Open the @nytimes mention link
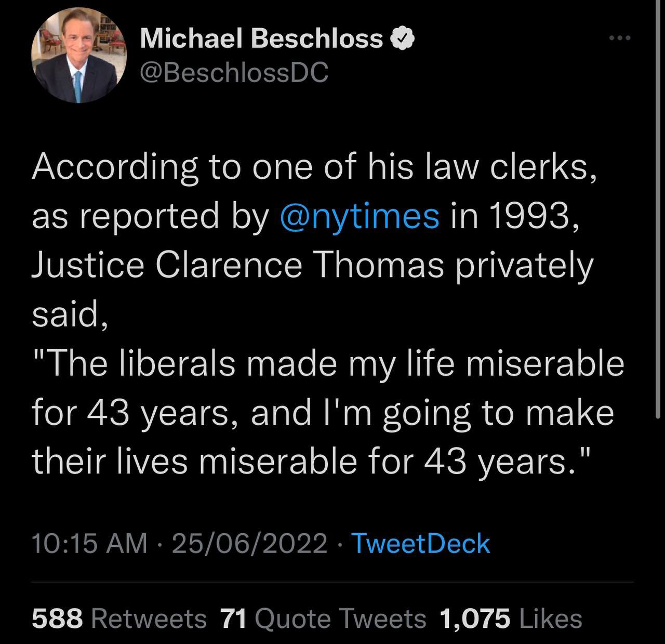This screenshot has width=665, height=644. (360, 216)
